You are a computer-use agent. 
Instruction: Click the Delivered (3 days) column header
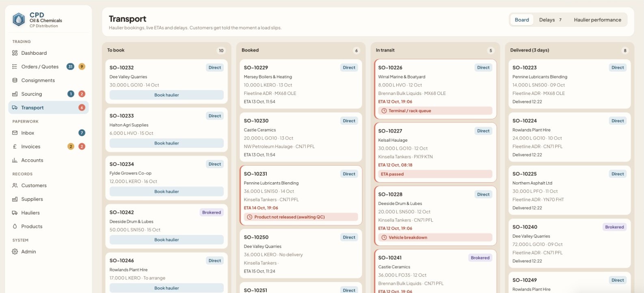(x=529, y=50)
